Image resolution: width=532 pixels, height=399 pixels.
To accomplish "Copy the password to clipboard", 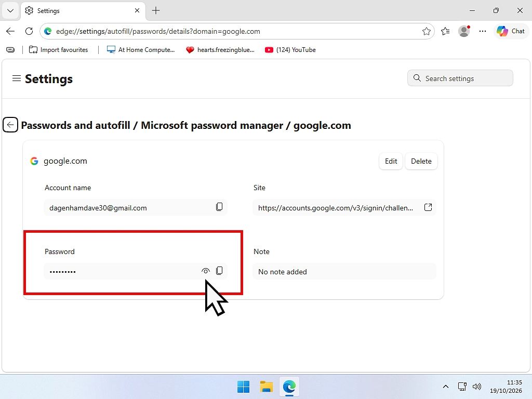I will (220, 271).
